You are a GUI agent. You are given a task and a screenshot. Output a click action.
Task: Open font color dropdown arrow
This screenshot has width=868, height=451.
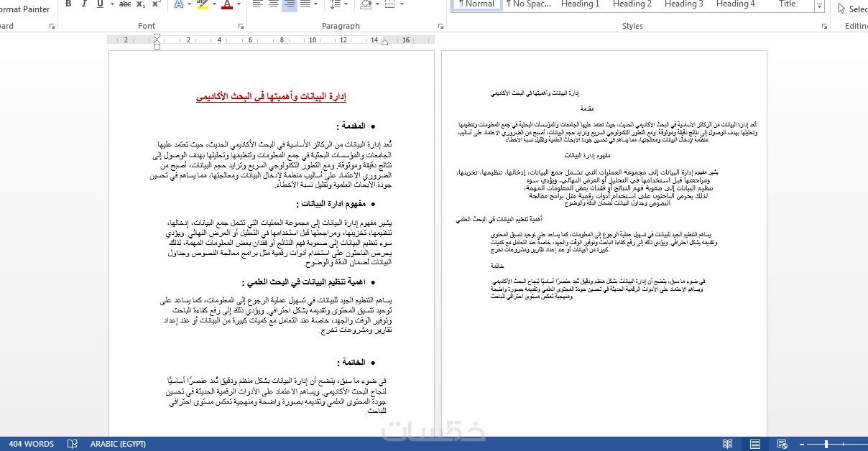point(238,4)
